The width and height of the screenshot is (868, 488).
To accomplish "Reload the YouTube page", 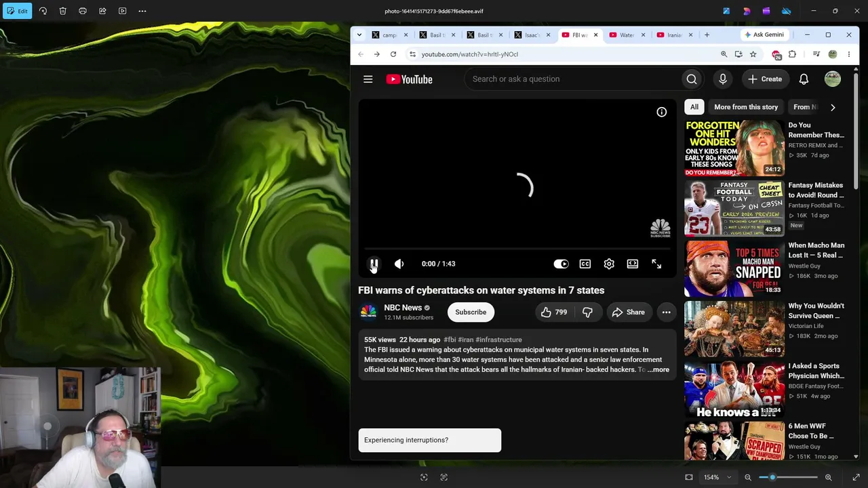I will click(393, 54).
